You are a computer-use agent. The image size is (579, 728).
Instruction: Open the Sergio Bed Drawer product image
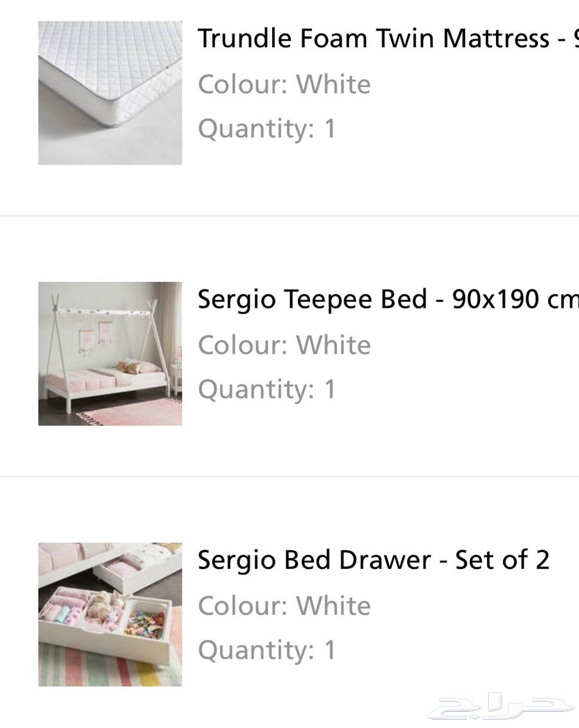tap(110, 614)
